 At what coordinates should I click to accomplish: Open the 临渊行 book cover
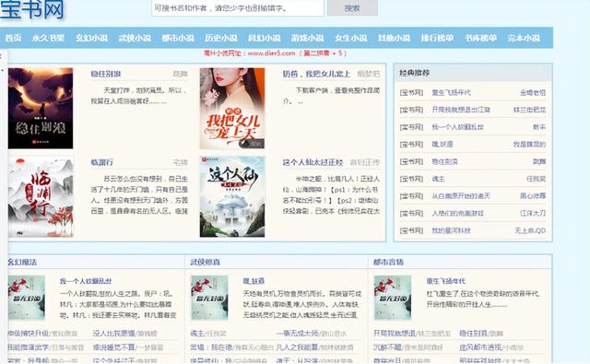point(41,196)
